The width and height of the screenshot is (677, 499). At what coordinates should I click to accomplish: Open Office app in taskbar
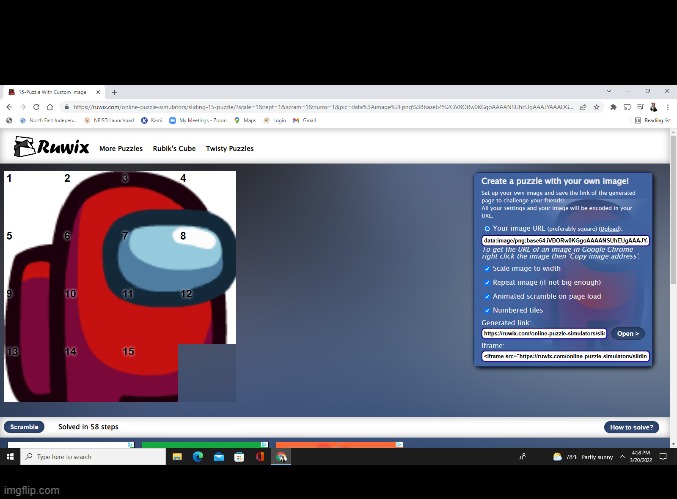coord(259,456)
